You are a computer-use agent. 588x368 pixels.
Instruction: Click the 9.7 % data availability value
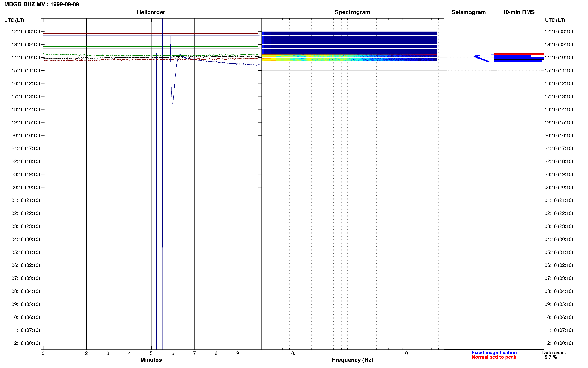coord(551,357)
